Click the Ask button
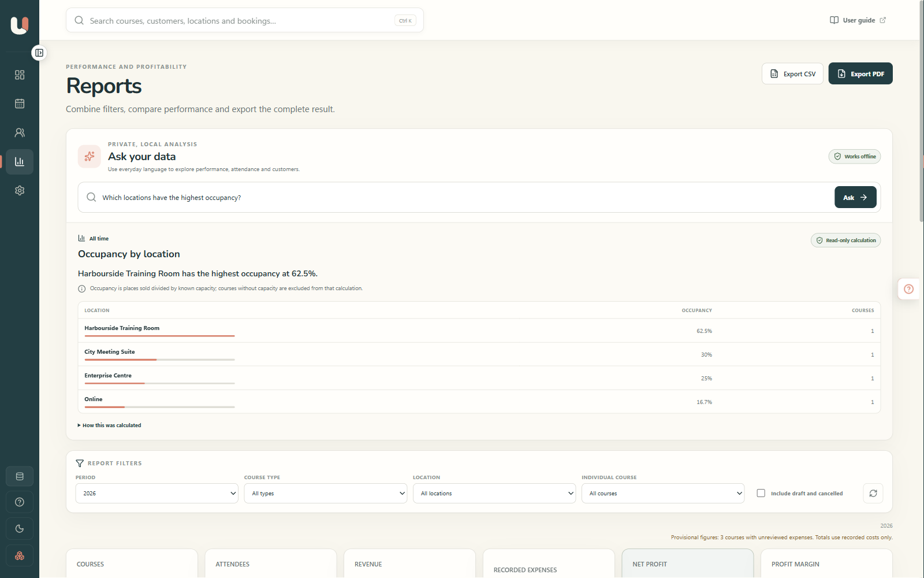The height and width of the screenshot is (578, 924). click(x=855, y=198)
